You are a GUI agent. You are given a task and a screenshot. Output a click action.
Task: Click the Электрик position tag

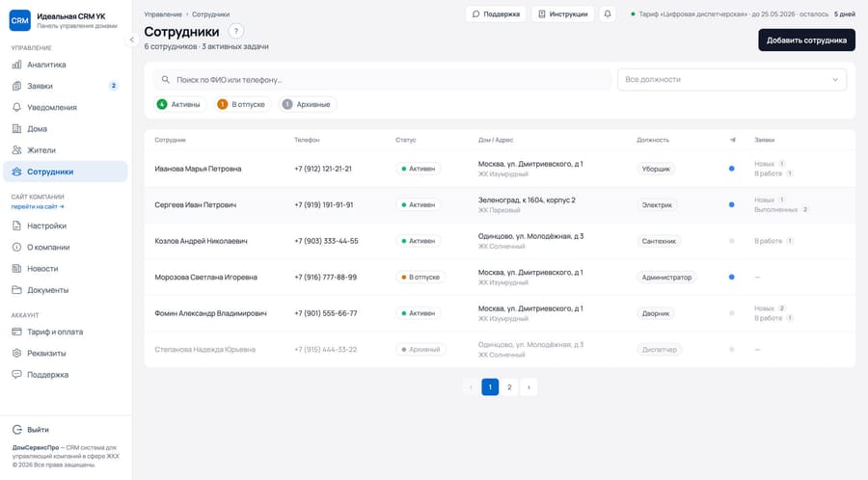click(657, 205)
